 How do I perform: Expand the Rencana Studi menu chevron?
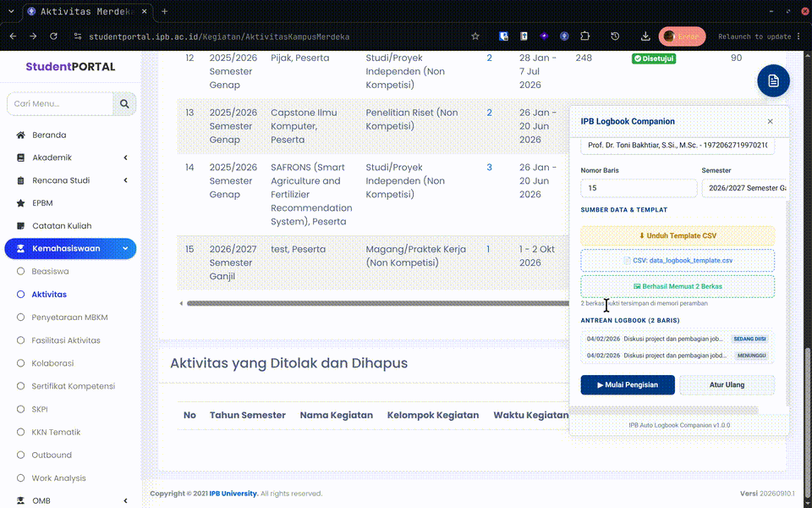[x=125, y=180]
